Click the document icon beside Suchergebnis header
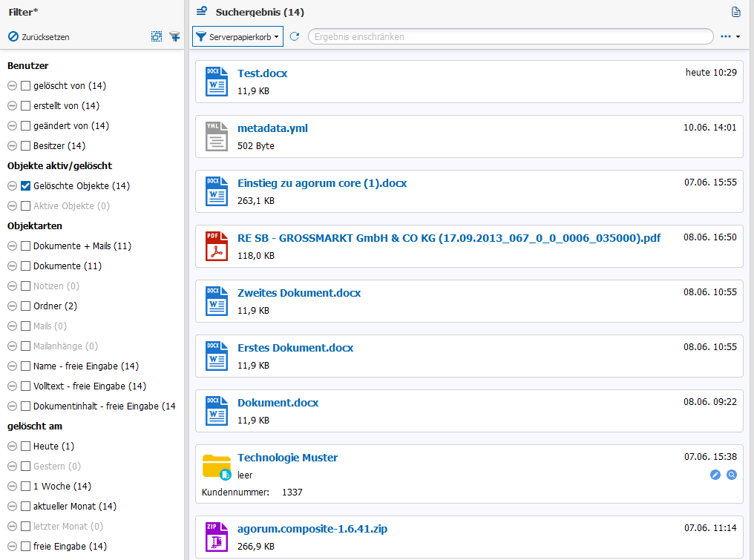The height and width of the screenshot is (560, 754). click(735, 12)
